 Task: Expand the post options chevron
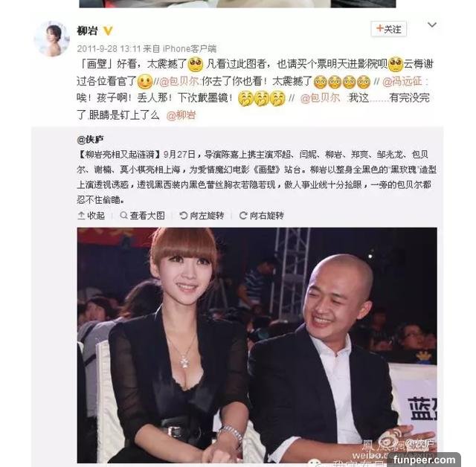pos(432,25)
